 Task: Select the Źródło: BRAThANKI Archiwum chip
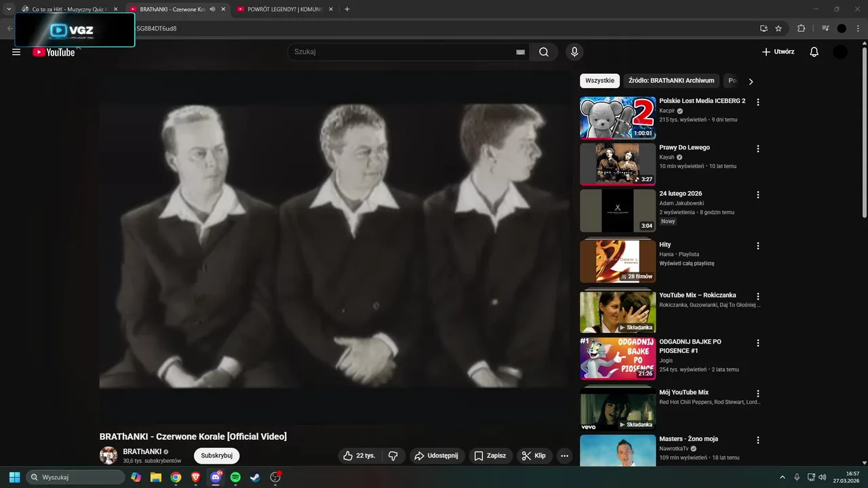tap(671, 81)
